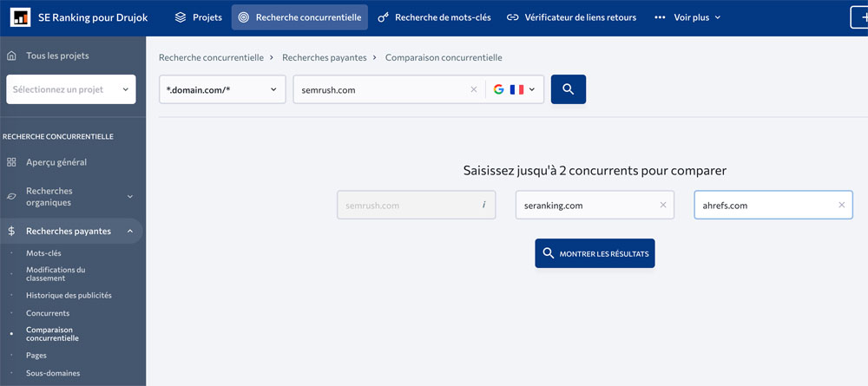Open Concurrents in the sidebar
This screenshot has width=868, height=386.
pos(48,313)
